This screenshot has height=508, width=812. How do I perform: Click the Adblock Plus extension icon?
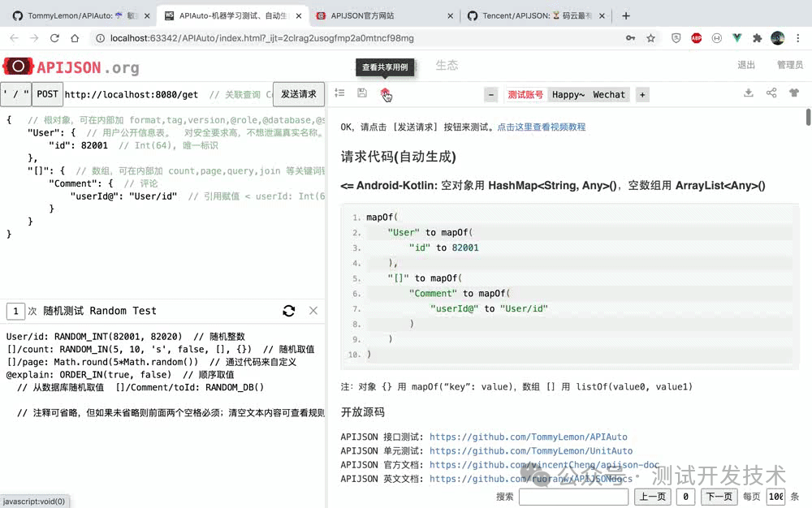coord(697,38)
